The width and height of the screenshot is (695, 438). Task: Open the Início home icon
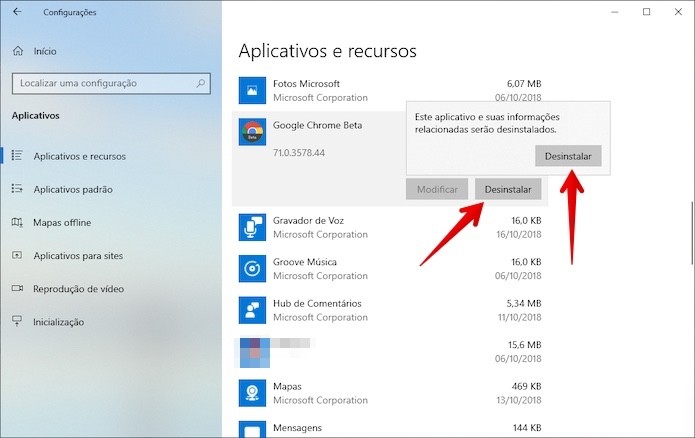[x=18, y=51]
